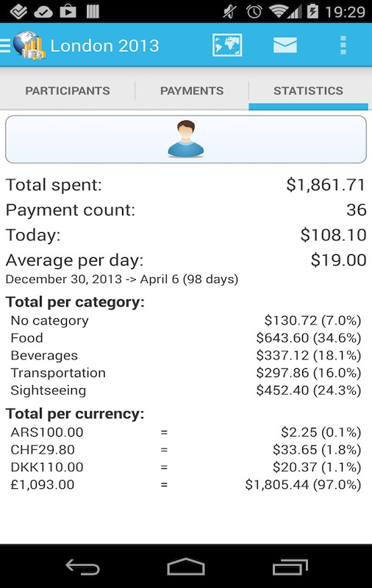The width and height of the screenshot is (372, 588).
Task: Tap the envelope email icon
Action: click(285, 45)
